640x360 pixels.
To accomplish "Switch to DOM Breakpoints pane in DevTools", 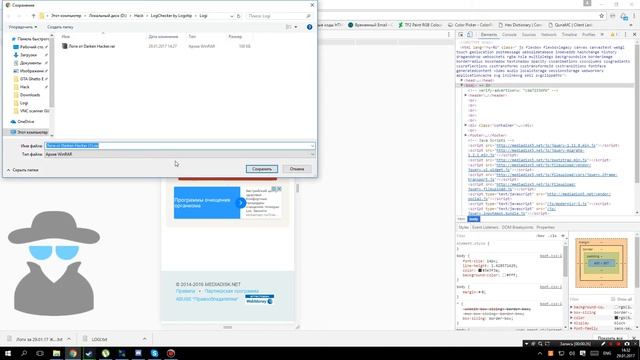I will click(517, 227).
